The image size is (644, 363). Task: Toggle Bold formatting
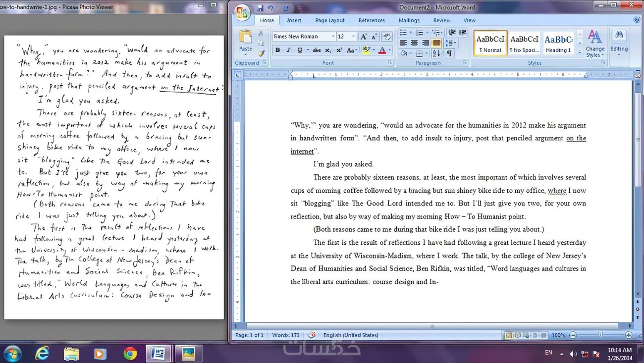277,50
